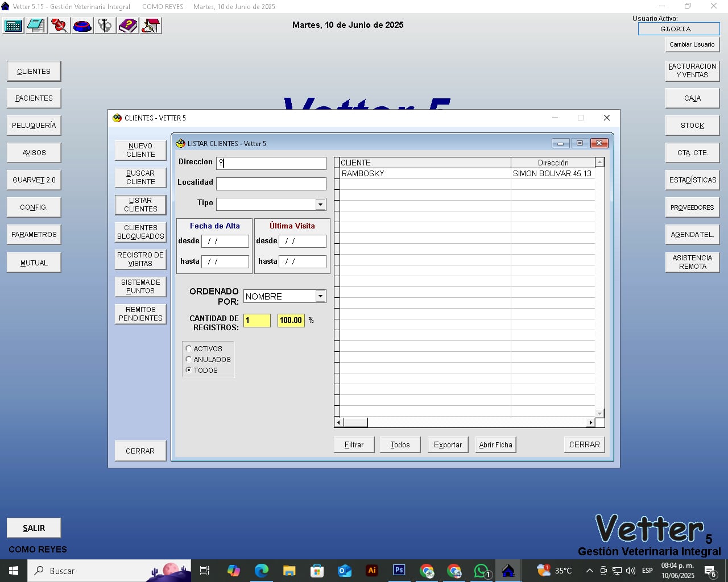Image resolution: width=728 pixels, height=582 pixels.
Task: Open Task View in taskbar
Action: (205, 571)
